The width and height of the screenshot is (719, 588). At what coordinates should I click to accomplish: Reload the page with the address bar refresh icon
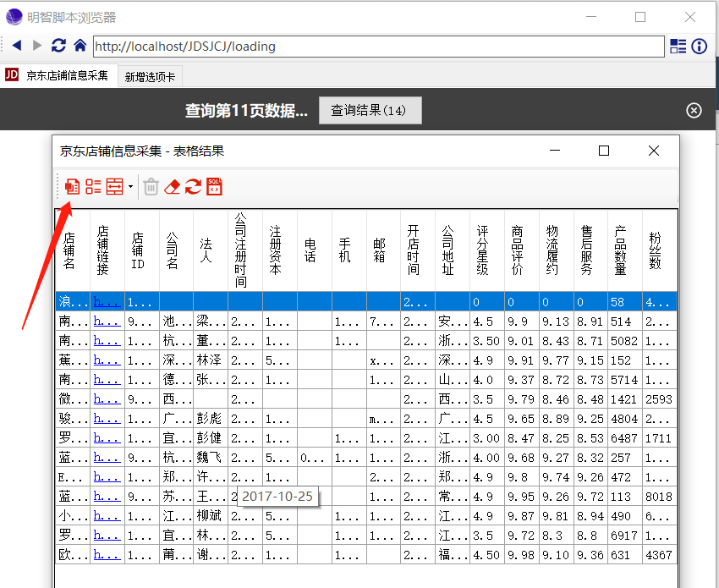click(58, 46)
